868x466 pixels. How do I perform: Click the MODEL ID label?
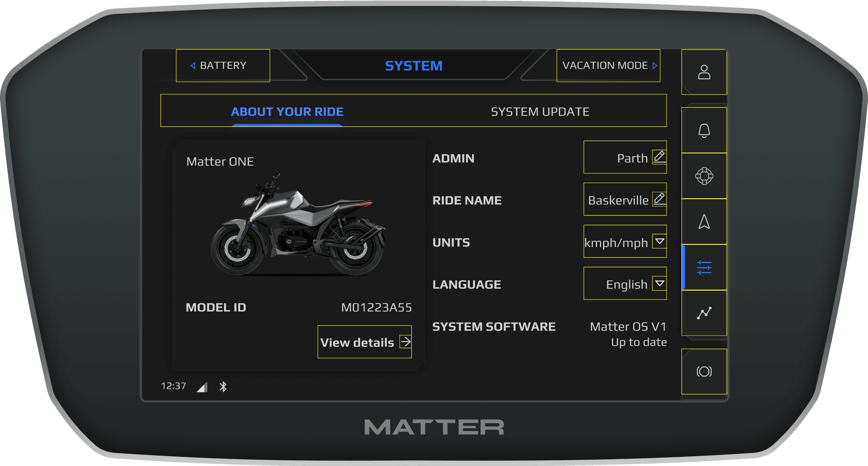[216, 307]
